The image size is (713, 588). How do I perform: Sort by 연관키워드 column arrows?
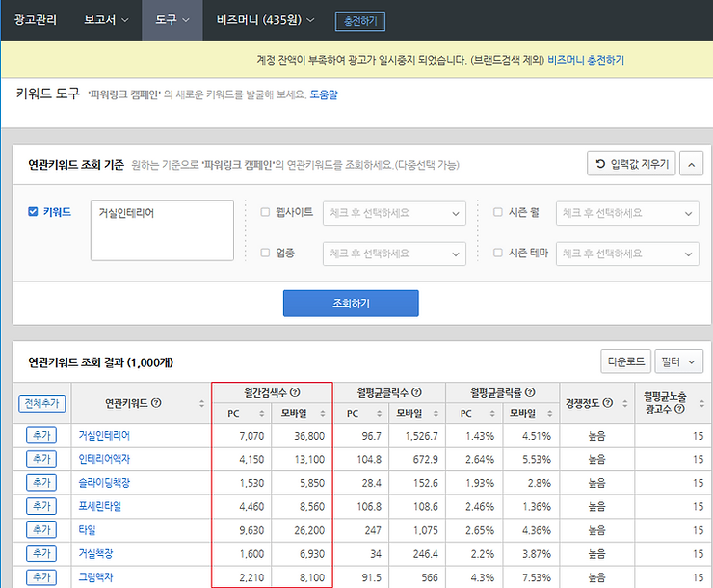point(202,403)
